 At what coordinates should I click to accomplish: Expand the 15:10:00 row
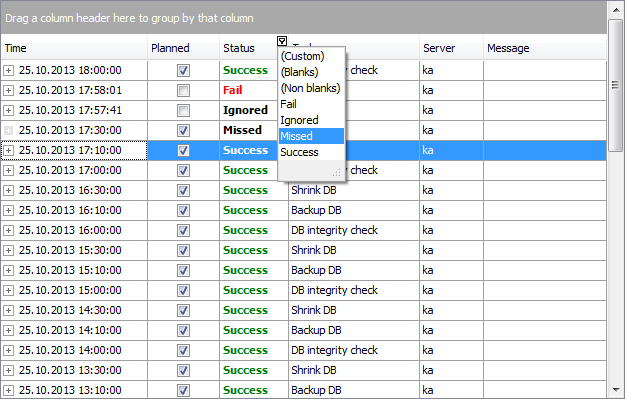[x=8, y=270]
